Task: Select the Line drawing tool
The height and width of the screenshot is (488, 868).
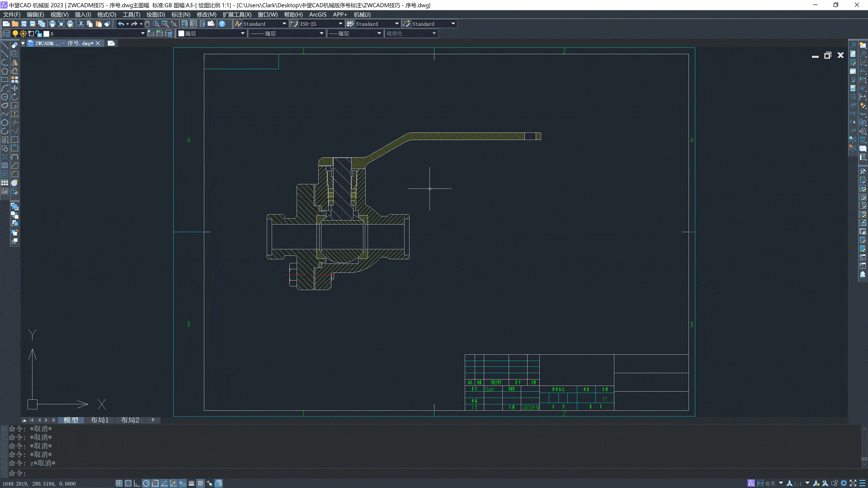Action: pos(5,45)
